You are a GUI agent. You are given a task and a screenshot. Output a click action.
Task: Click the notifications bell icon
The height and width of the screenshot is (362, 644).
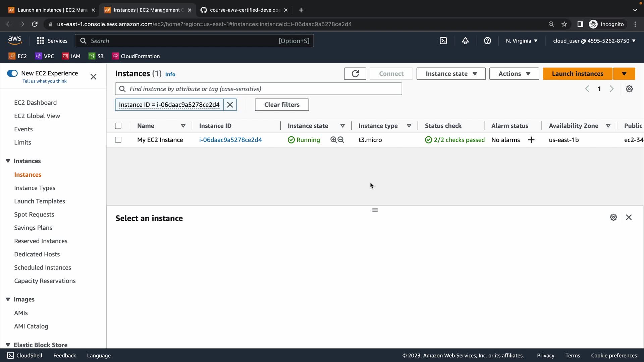click(x=465, y=41)
